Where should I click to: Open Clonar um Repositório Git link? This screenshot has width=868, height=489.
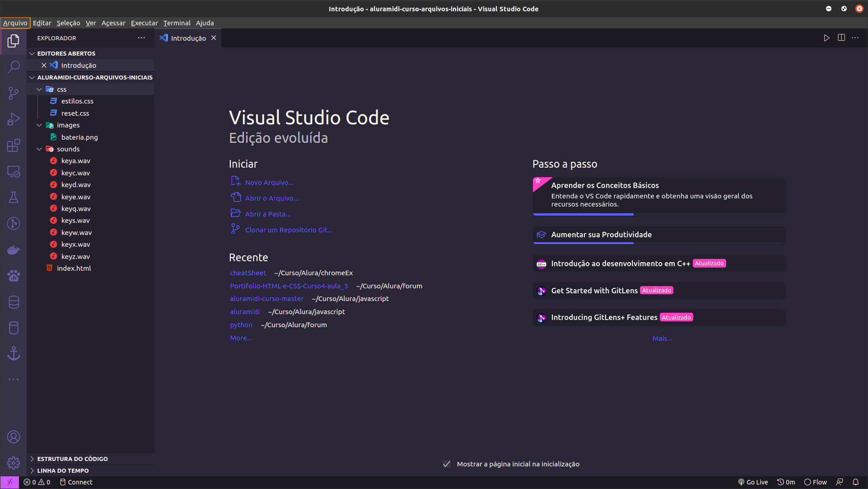(x=289, y=229)
